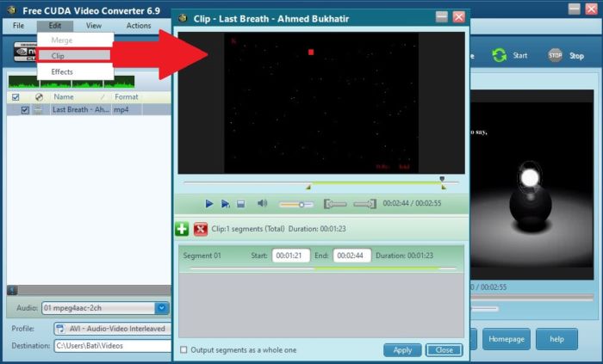Open the Actions menu
This screenshot has height=364, width=603.
tap(139, 26)
